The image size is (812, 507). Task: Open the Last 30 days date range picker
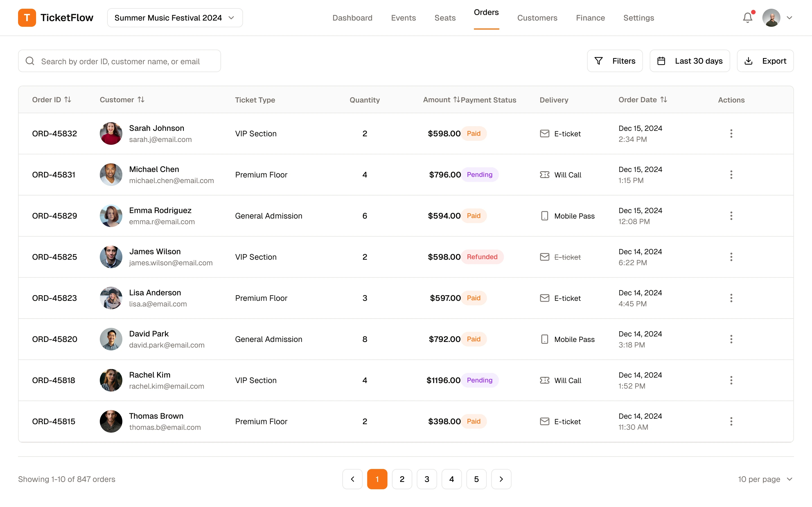pos(690,61)
